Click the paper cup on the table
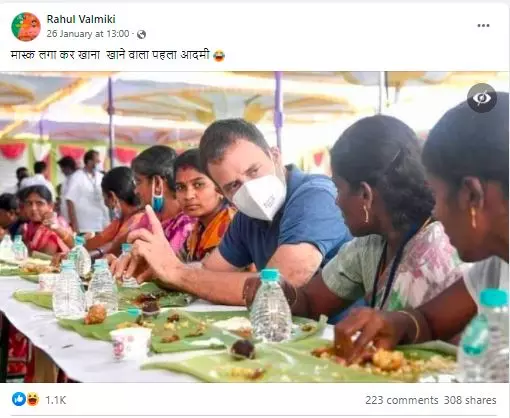The image size is (510, 418). pos(130,343)
